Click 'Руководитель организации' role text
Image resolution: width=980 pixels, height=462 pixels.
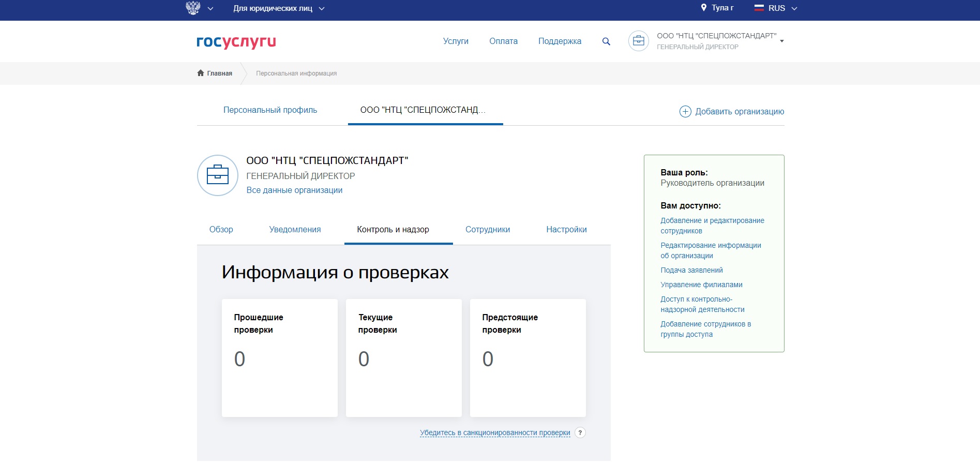[x=712, y=183]
